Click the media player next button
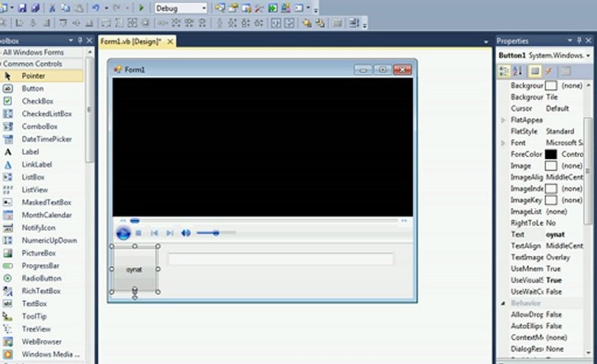Viewport: 597px width, 364px height. [x=170, y=233]
